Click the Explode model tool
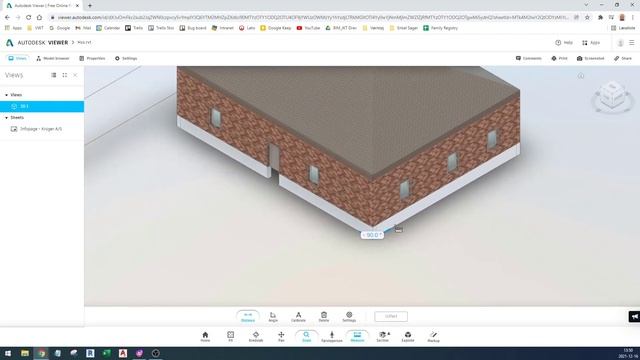640x360 pixels. tap(408, 337)
